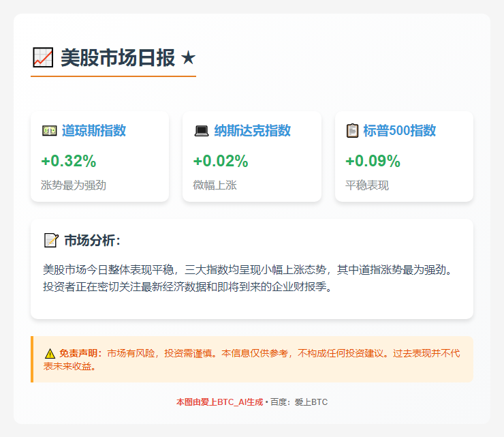Click the 免责声明 label
Screen dimensions: 504x437
click(x=80, y=353)
